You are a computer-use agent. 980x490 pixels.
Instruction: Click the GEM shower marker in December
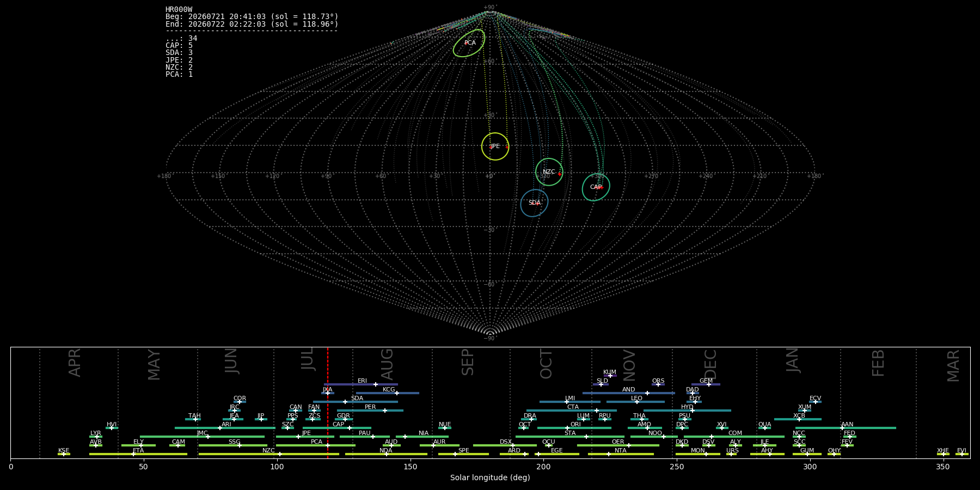(709, 384)
